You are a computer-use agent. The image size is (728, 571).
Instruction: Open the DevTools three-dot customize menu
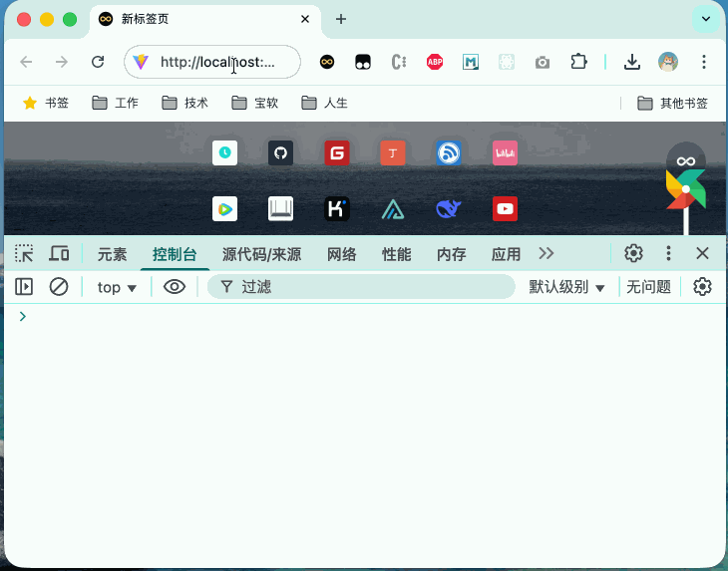point(668,253)
